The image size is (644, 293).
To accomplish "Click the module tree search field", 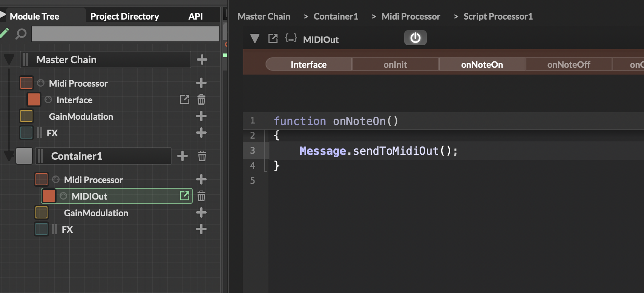I will (x=125, y=34).
